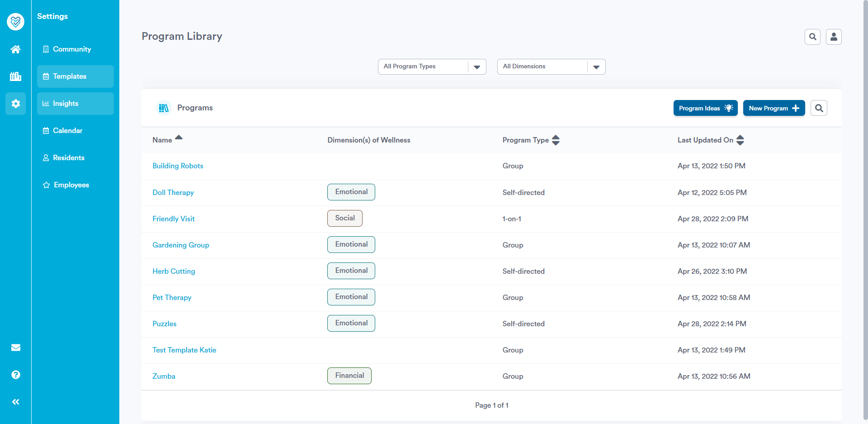This screenshot has height=424, width=868.
Task: Open the community building icon in rail
Action: pos(15,76)
